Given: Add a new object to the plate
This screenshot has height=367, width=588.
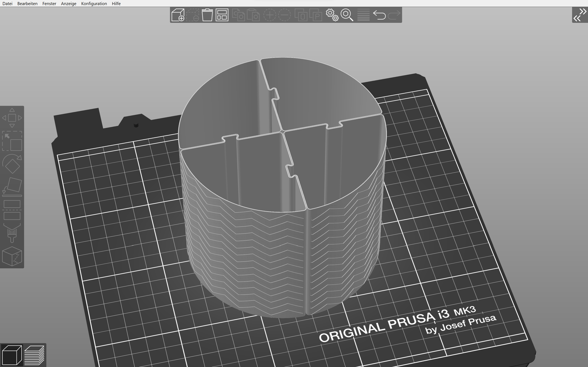Looking at the screenshot, I should click(178, 15).
